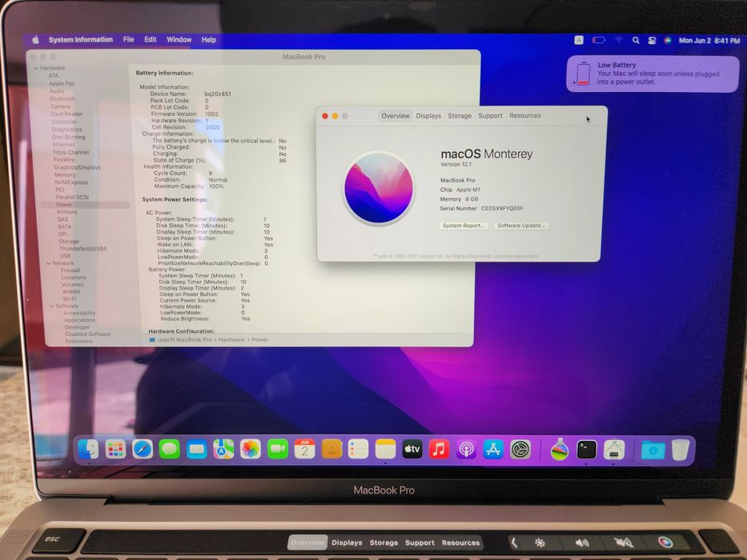This screenshot has height=560, width=747.
Task: Open the App Store in Dock
Action: coord(493,449)
